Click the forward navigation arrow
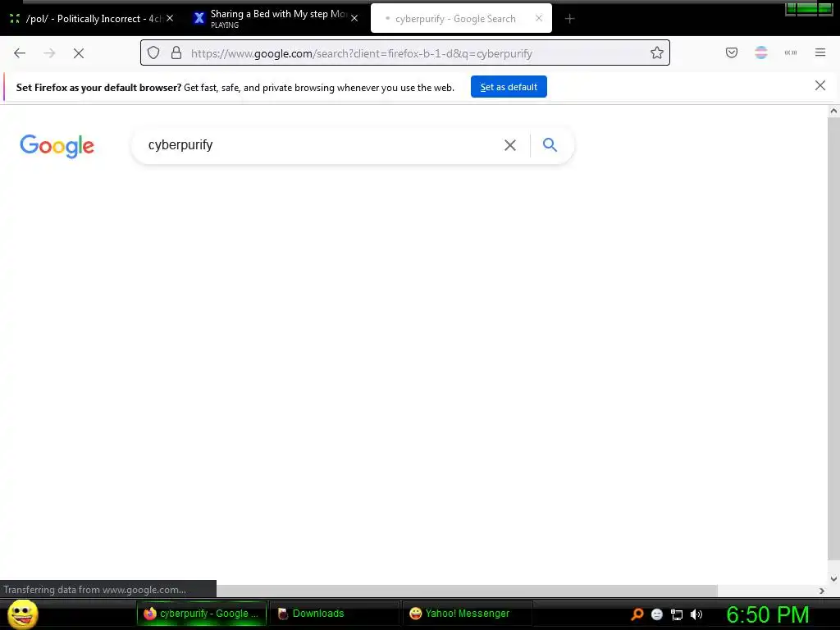This screenshot has height=630, width=840. pos(49,53)
